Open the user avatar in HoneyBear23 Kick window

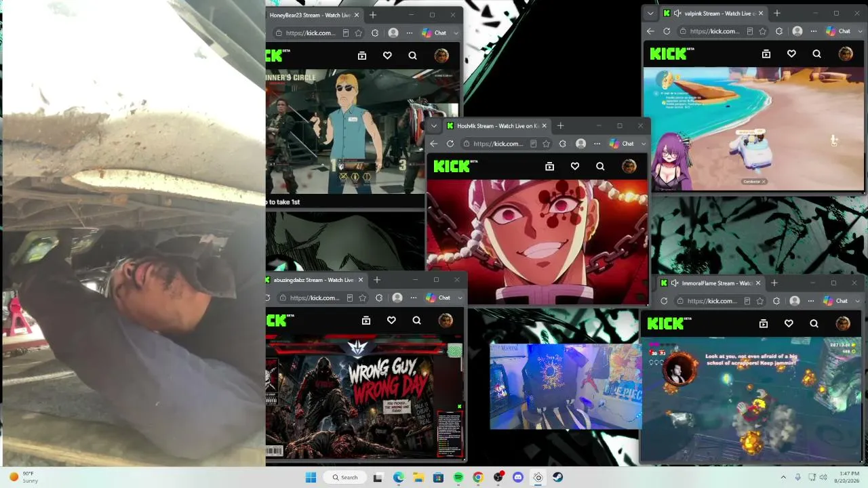(441, 56)
